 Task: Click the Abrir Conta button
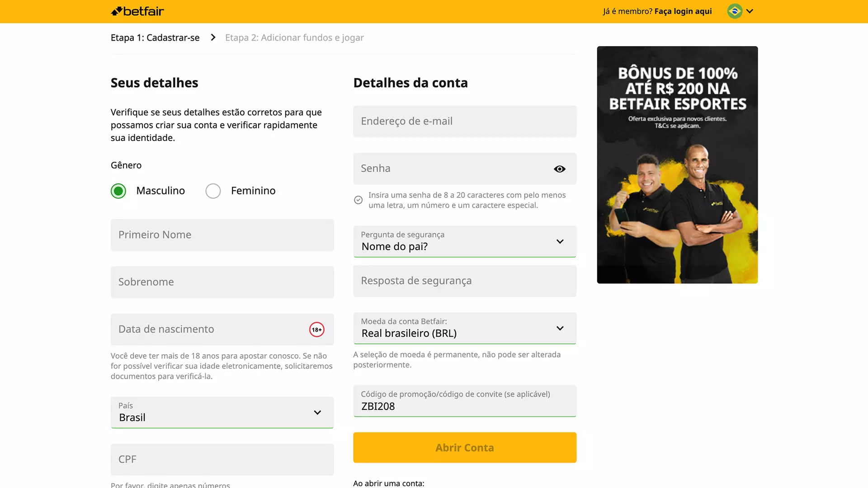(465, 448)
